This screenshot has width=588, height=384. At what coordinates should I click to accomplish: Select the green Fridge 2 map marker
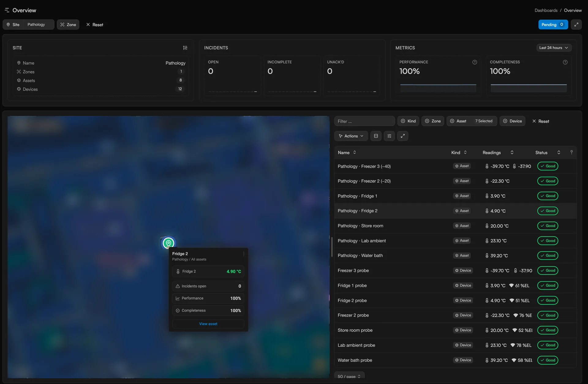(168, 243)
